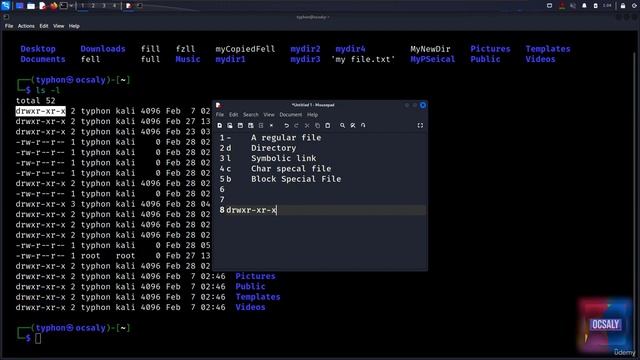This screenshot has width=640, height=360.
Task: Click the 'Block Special File' line
Action: click(296, 179)
